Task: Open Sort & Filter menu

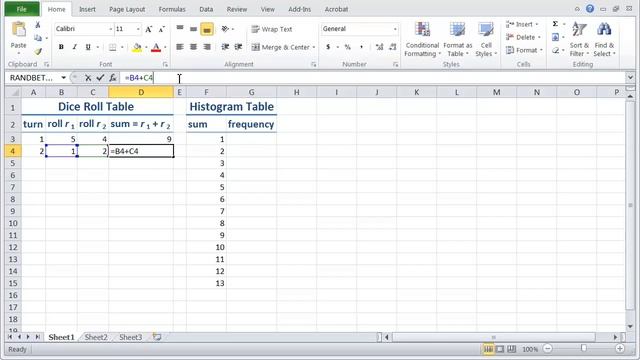Action: [579, 40]
